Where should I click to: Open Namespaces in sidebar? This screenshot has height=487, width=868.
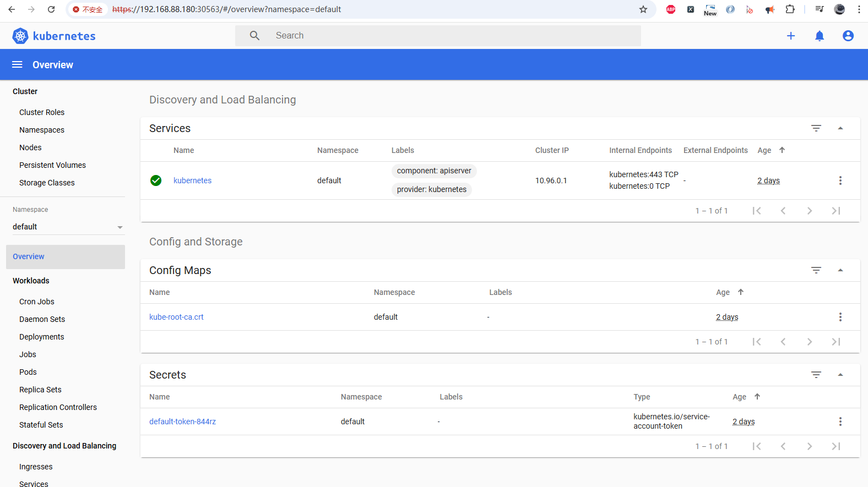[x=42, y=130]
